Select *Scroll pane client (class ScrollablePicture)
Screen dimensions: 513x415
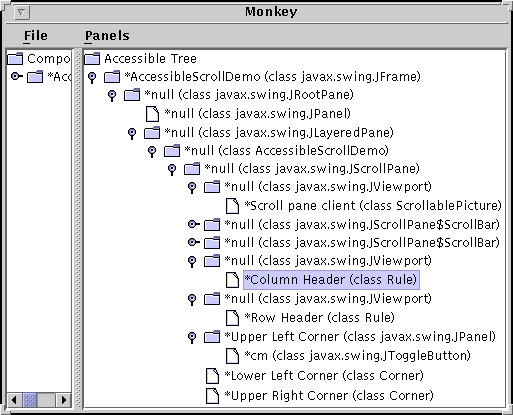tap(373, 206)
